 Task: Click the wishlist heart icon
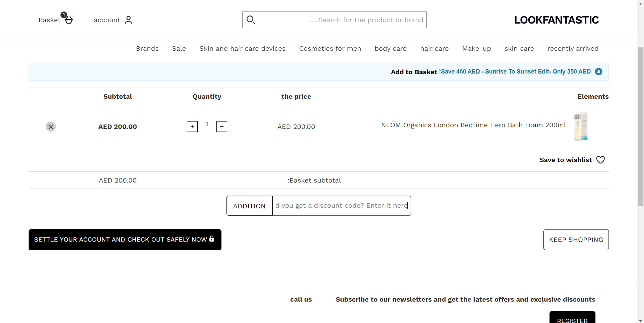tap(601, 160)
